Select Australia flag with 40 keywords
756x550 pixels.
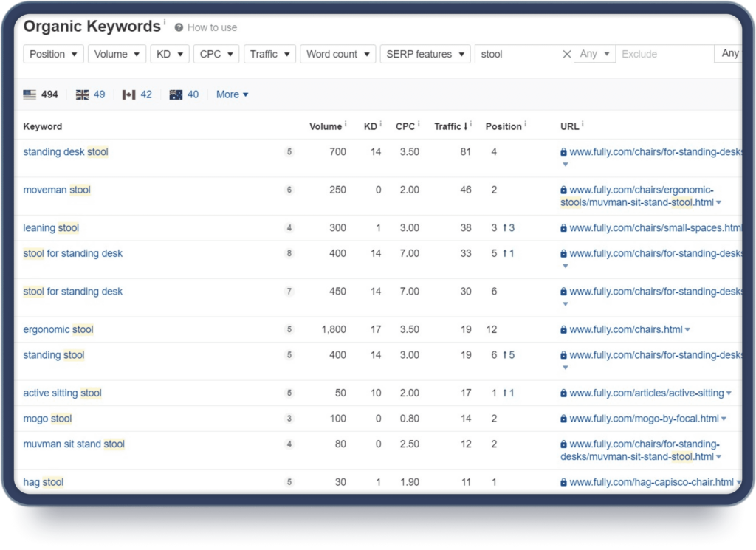click(x=184, y=94)
